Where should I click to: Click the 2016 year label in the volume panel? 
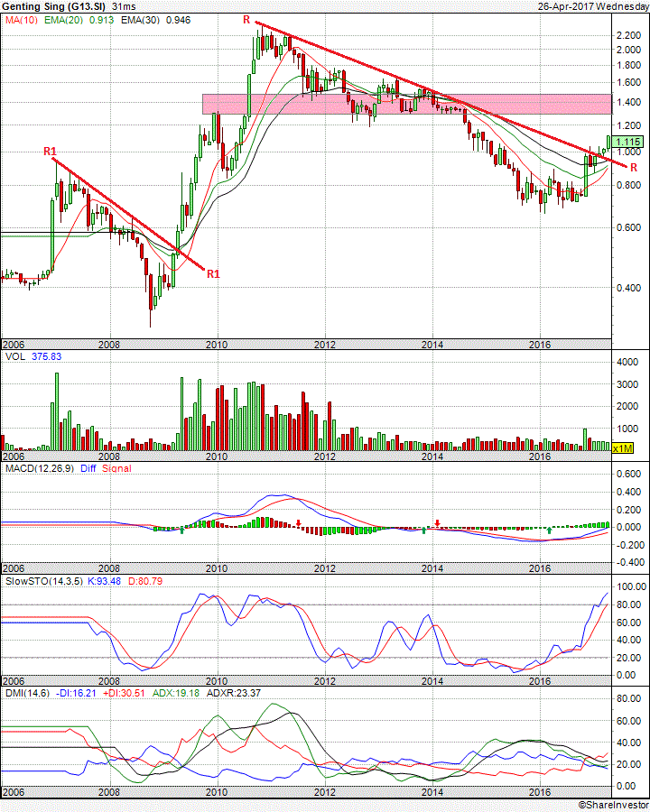click(x=540, y=457)
